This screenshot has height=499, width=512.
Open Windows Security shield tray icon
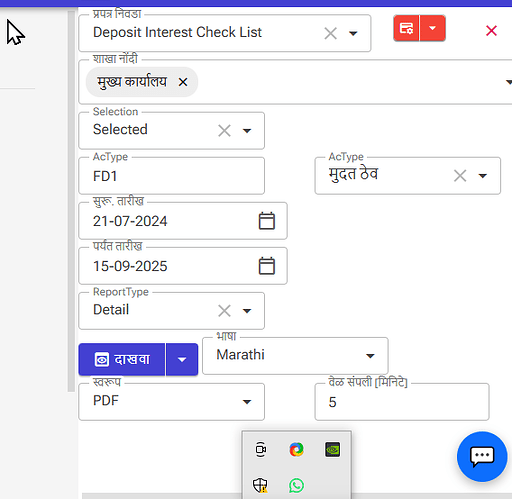click(x=260, y=485)
